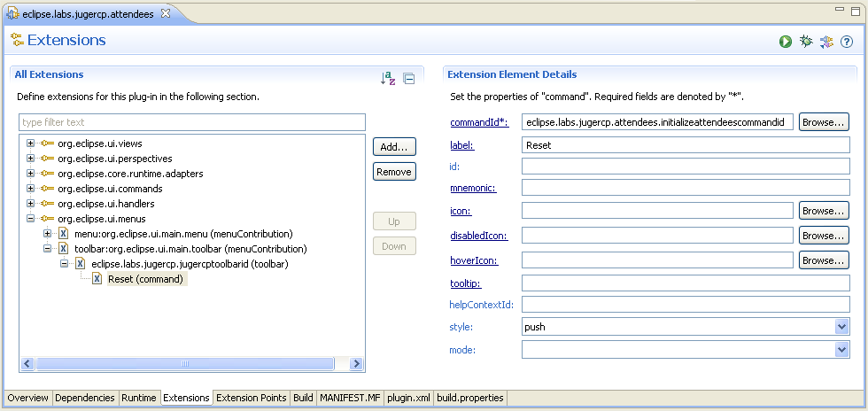Switch to the plugin.xml tab

tap(408, 399)
